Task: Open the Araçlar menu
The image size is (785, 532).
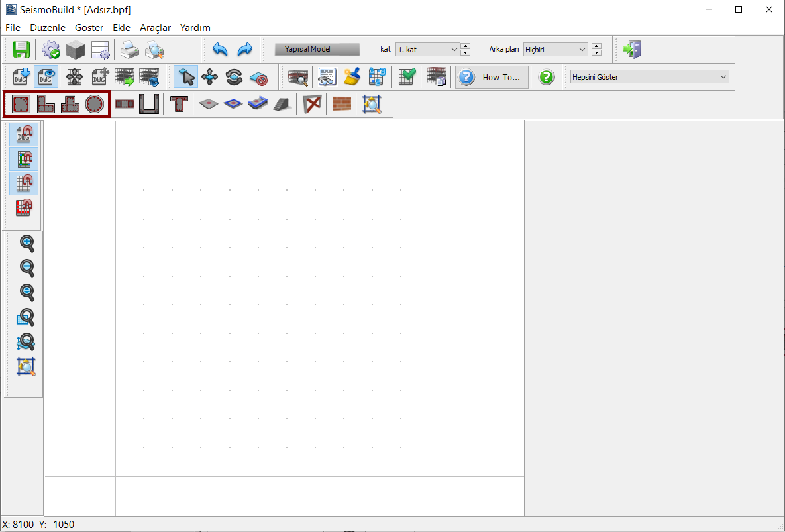Action: pos(155,28)
